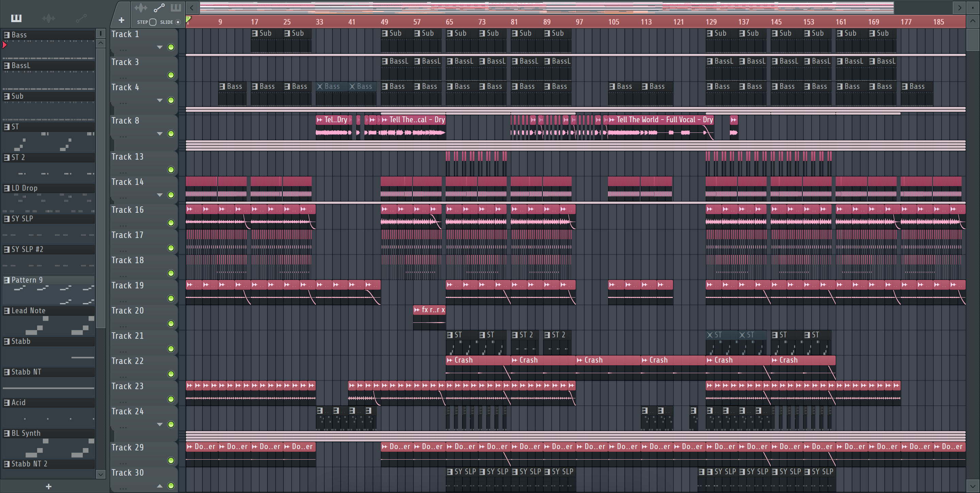Collapse Track 14 group triangle
The image size is (980, 493).
pyautogui.click(x=160, y=195)
